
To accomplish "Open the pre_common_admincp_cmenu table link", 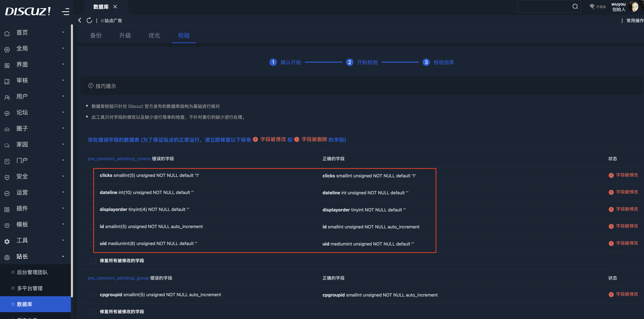I will pos(119,159).
